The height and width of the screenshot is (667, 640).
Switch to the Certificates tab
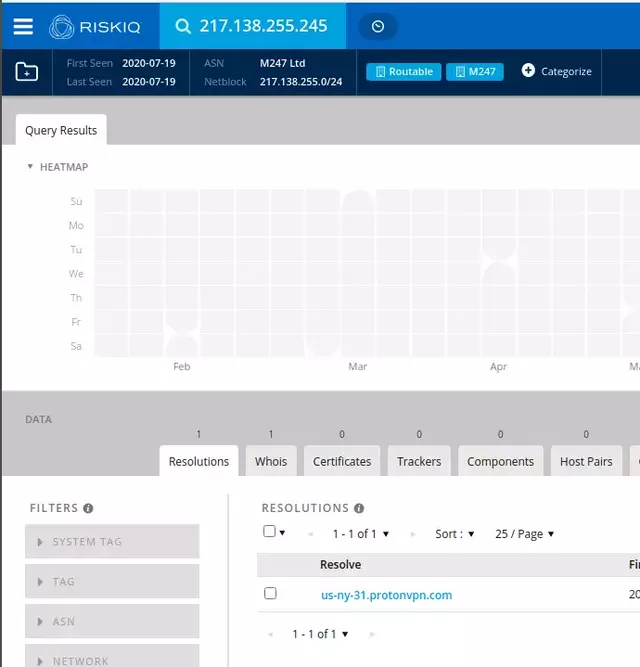click(342, 461)
